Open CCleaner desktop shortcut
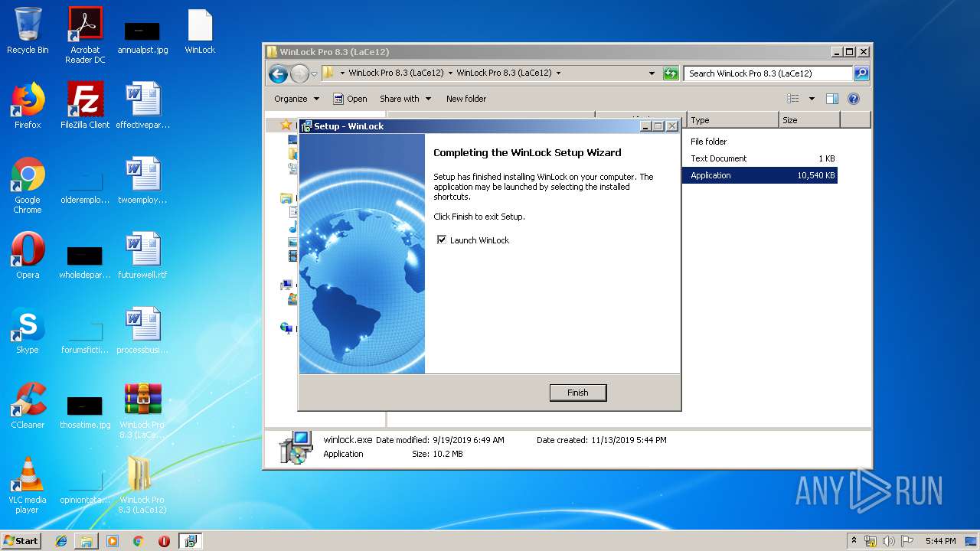Screen dimensions: 980x551 pos(28,406)
